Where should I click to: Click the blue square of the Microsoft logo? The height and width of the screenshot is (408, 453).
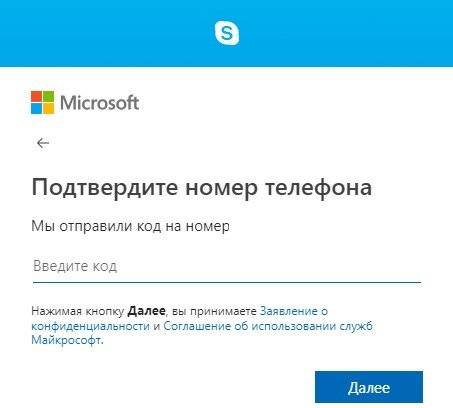(x=36, y=108)
